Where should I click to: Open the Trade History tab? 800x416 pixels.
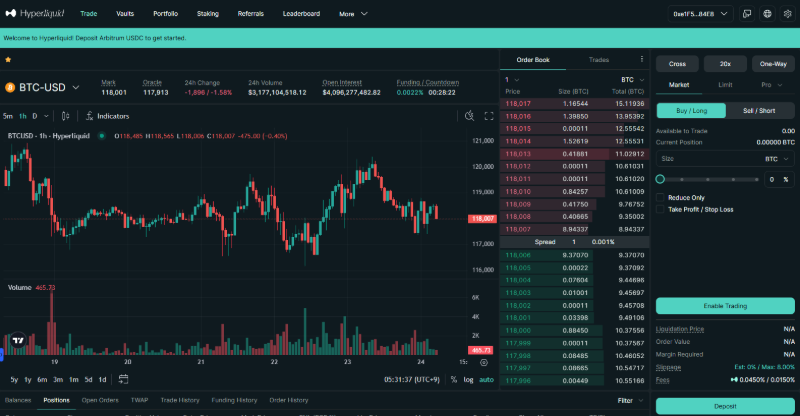tap(180, 400)
